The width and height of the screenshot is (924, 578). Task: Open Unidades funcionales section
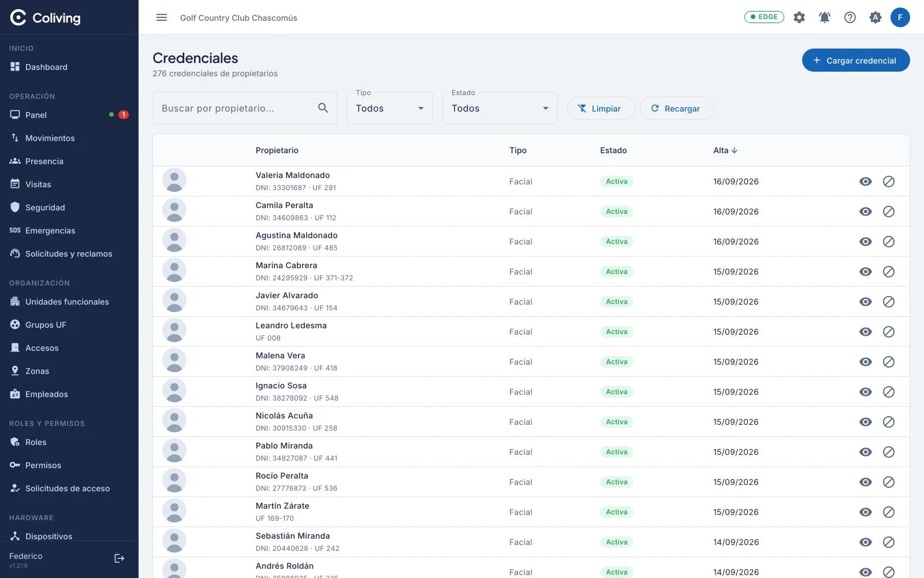[69, 302]
